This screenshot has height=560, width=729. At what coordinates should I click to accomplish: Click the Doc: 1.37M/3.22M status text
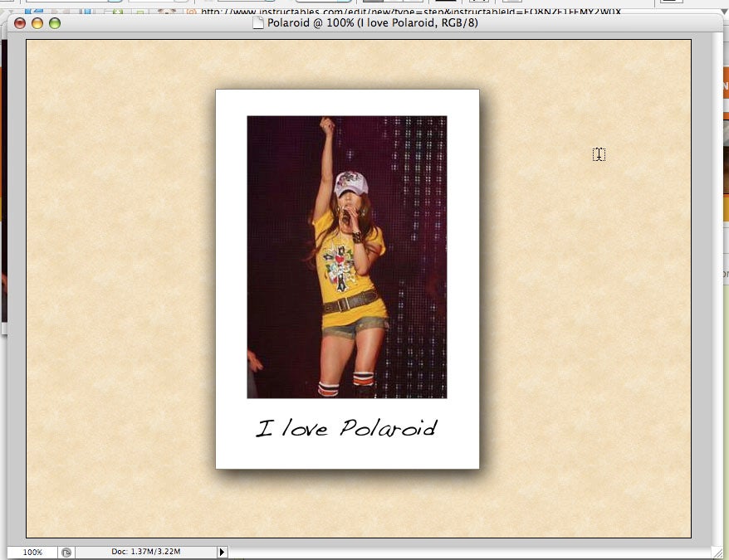pos(146,552)
